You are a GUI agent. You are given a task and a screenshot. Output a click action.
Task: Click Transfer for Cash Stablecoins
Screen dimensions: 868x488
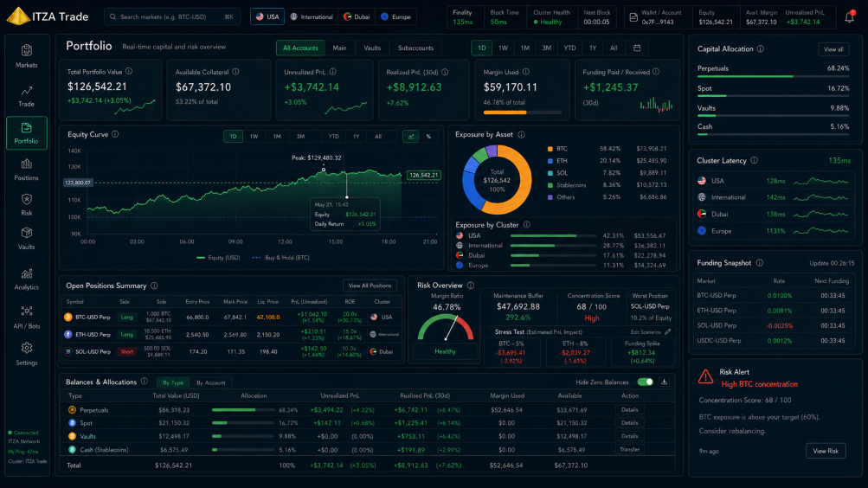click(629, 449)
